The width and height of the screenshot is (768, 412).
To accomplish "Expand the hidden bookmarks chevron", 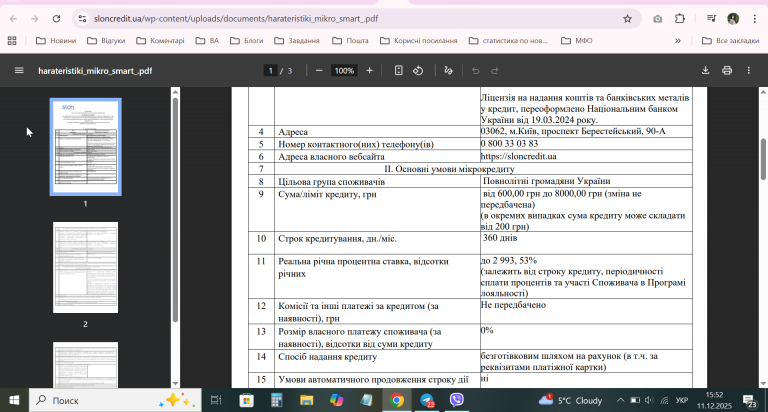I will click(x=678, y=41).
